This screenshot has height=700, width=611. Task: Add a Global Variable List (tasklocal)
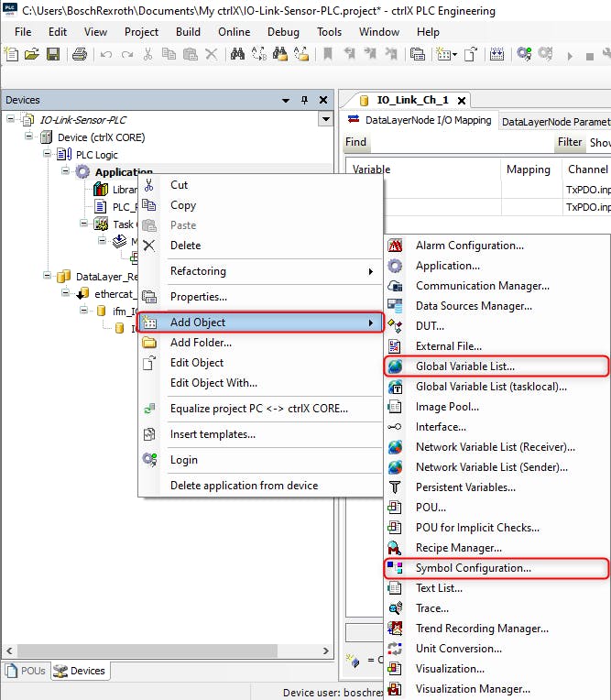coord(497,387)
